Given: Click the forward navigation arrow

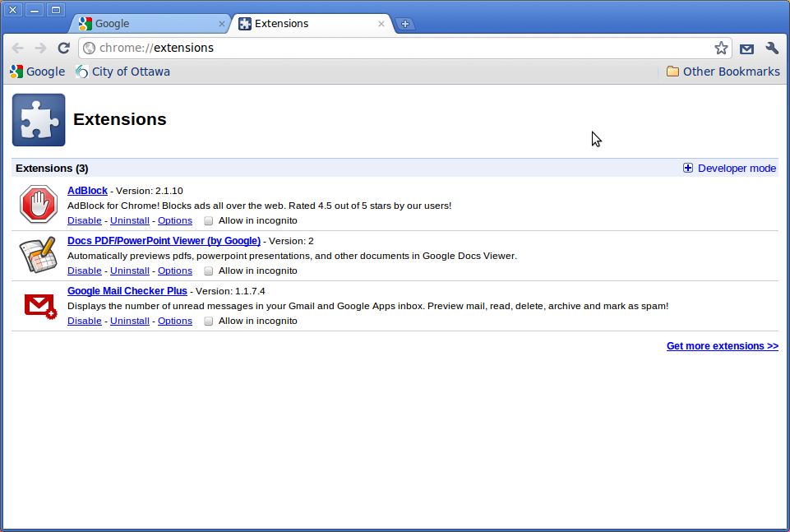Looking at the screenshot, I should pyautogui.click(x=40, y=48).
